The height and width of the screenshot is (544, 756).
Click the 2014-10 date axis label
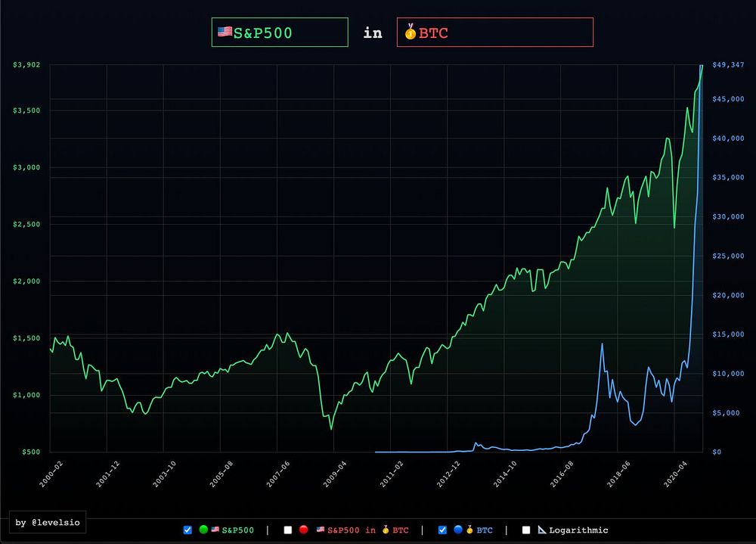pos(505,474)
